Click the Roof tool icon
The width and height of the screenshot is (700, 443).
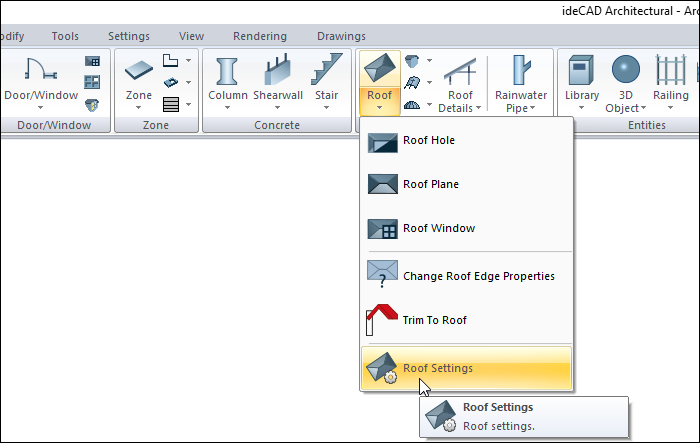click(379, 68)
